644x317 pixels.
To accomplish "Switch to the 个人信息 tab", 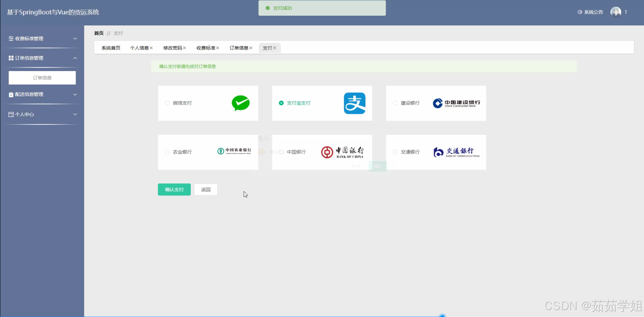I will point(139,48).
